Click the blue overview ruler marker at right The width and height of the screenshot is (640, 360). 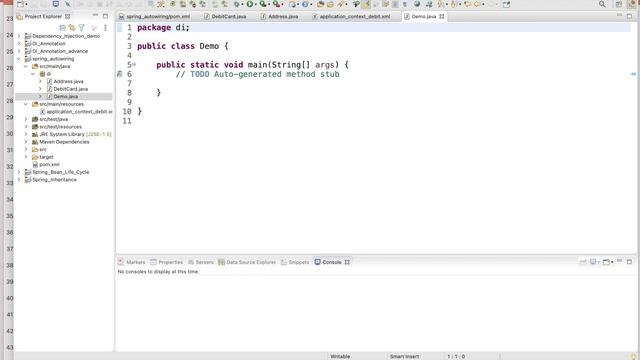[633, 74]
